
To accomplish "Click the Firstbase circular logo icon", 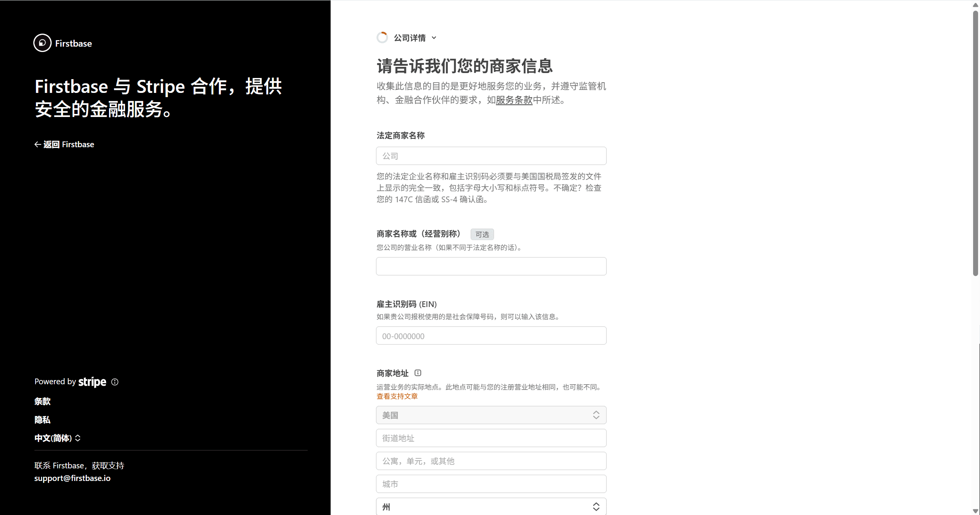I will [42, 43].
